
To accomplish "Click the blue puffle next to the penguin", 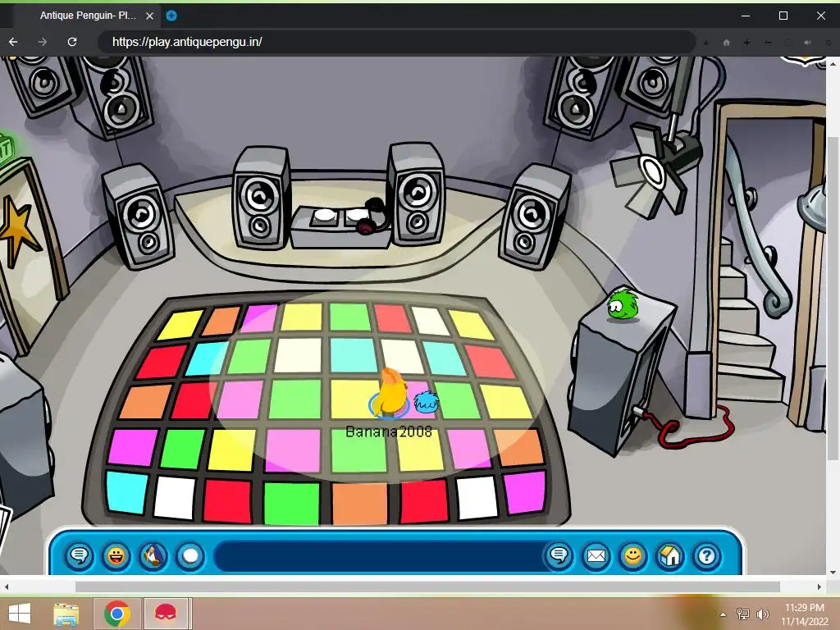I will pyautogui.click(x=427, y=402).
